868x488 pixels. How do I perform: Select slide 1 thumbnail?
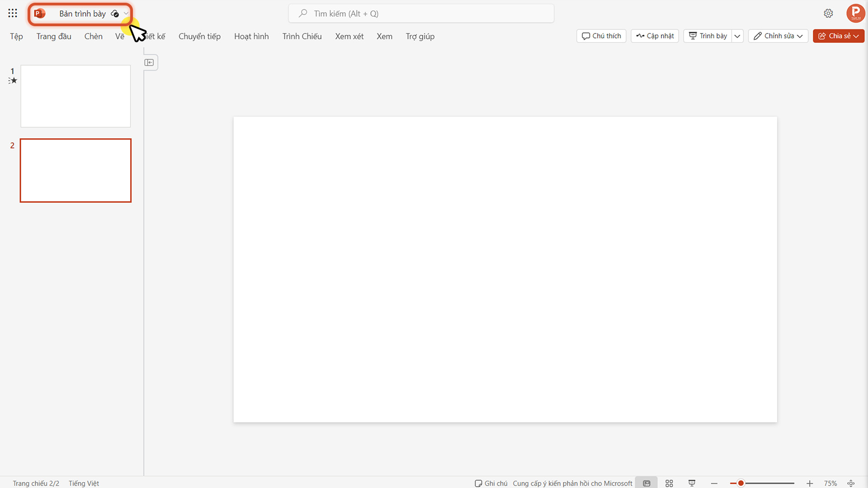click(75, 96)
